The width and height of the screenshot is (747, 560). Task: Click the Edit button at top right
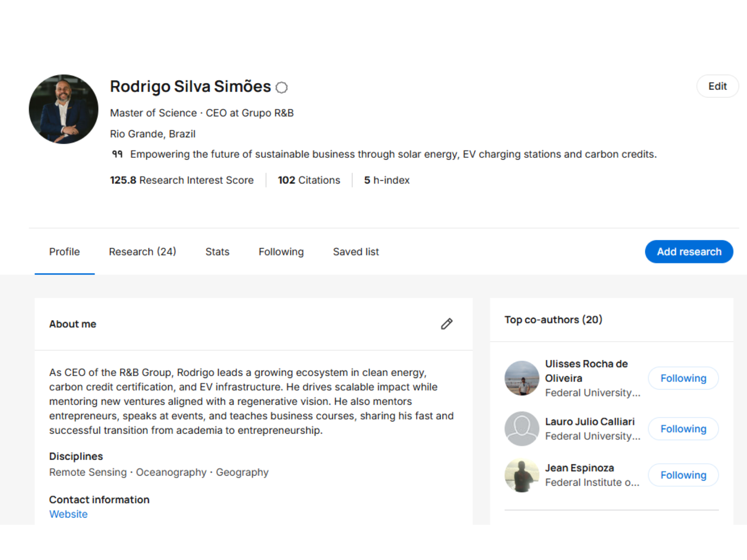click(717, 86)
